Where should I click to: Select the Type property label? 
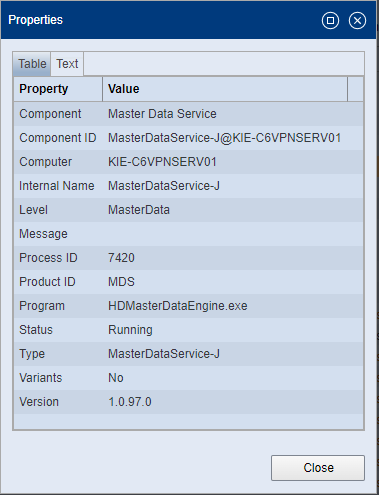point(32,354)
